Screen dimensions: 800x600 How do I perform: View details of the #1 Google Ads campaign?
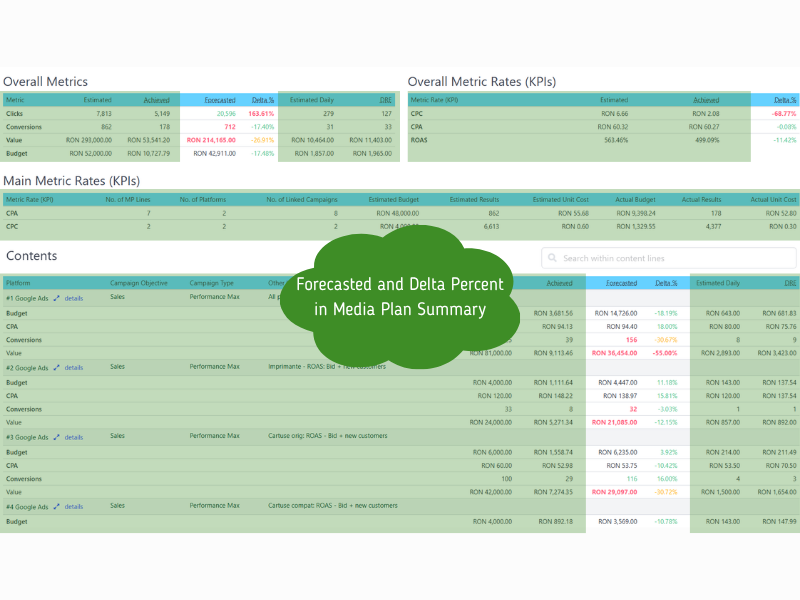click(x=73, y=298)
